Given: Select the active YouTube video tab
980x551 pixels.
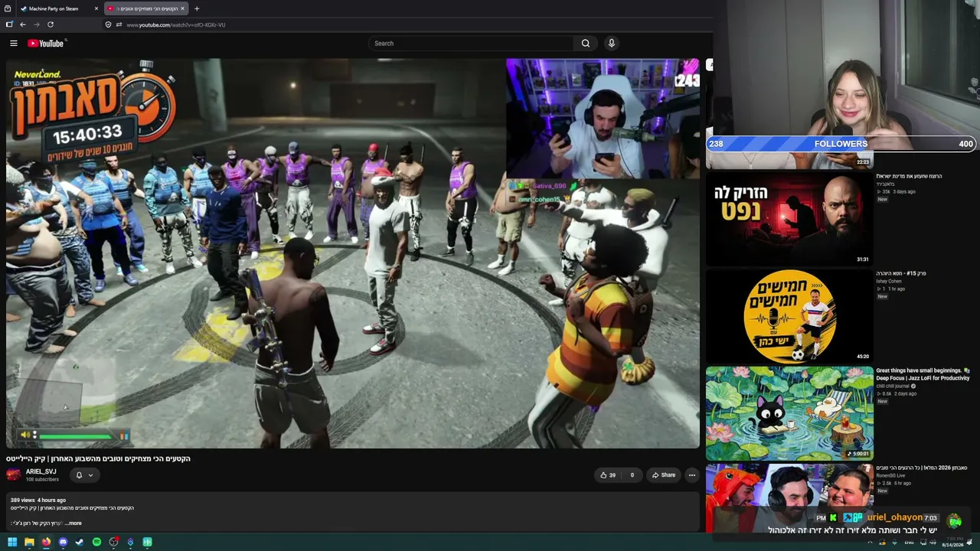Looking at the screenshot, I should point(145,9).
